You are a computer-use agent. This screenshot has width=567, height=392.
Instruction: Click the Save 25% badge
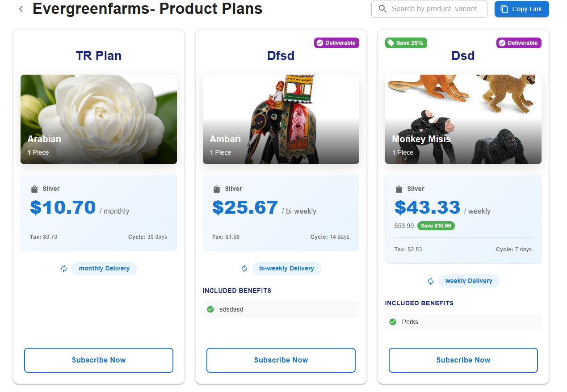[x=406, y=43]
